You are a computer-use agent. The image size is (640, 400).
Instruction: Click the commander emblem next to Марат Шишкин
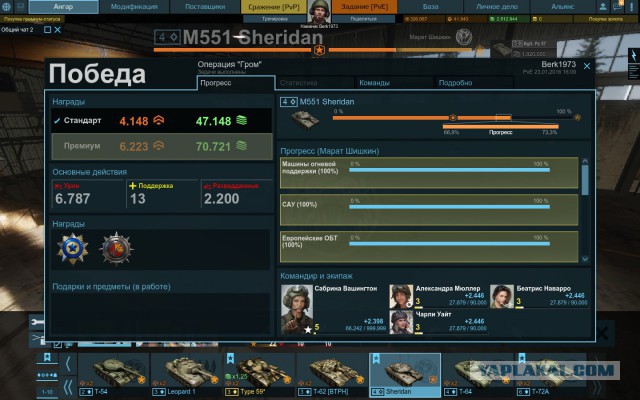[464, 37]
